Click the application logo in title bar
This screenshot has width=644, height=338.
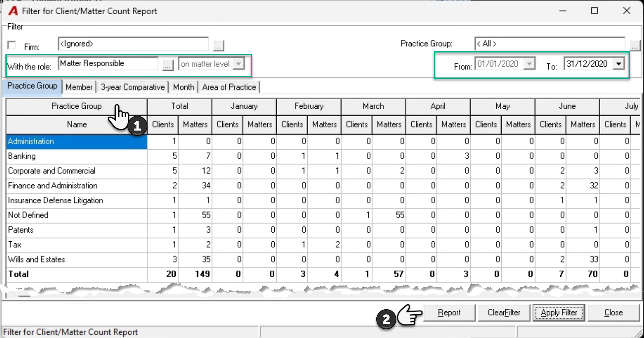tap(13, 11)
